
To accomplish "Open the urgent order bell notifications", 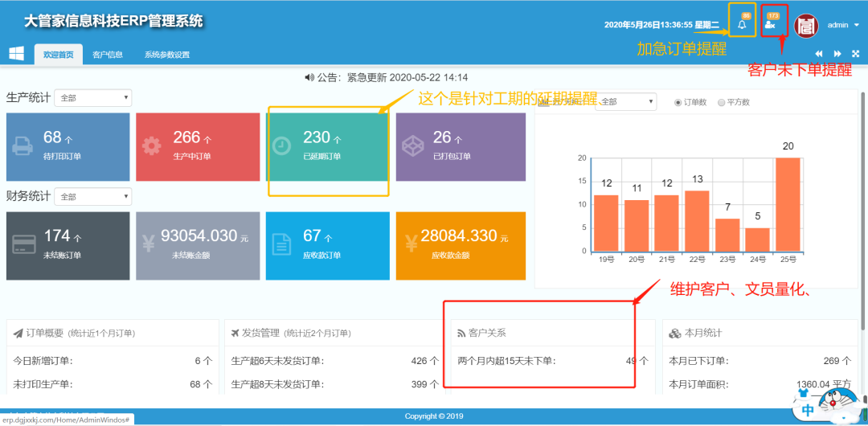I will (x=742, y=25).
